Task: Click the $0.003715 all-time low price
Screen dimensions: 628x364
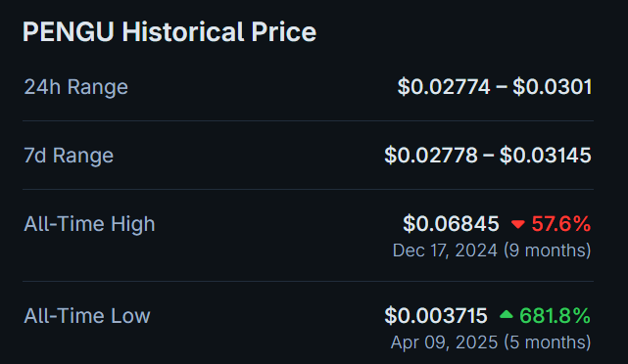Action: 436,316
